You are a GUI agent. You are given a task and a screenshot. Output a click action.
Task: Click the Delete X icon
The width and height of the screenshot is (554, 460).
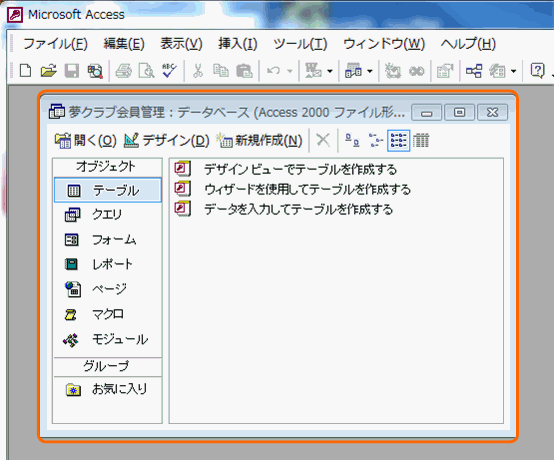(x=323, y=140)
